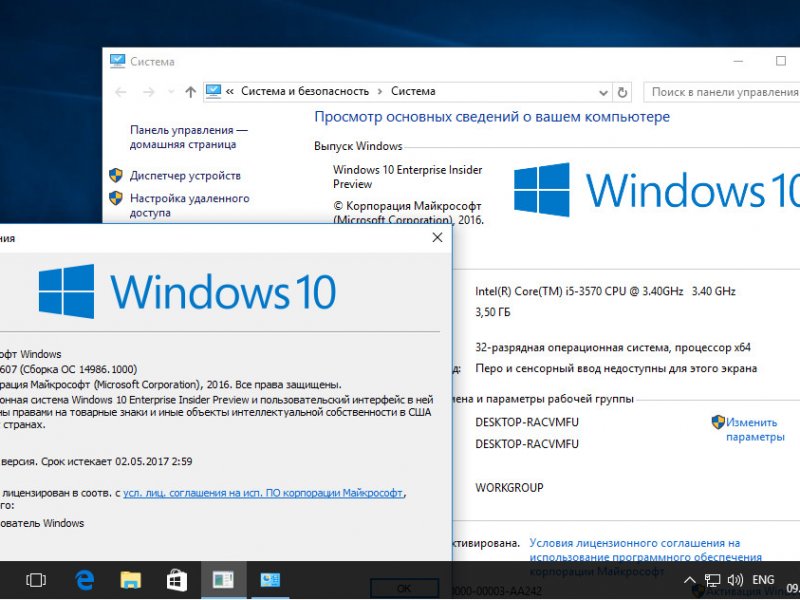This screenshot has width=800, height=600.
Task: Launch Microsoft Edge from taskbar
Action: [x=85, y=580]
